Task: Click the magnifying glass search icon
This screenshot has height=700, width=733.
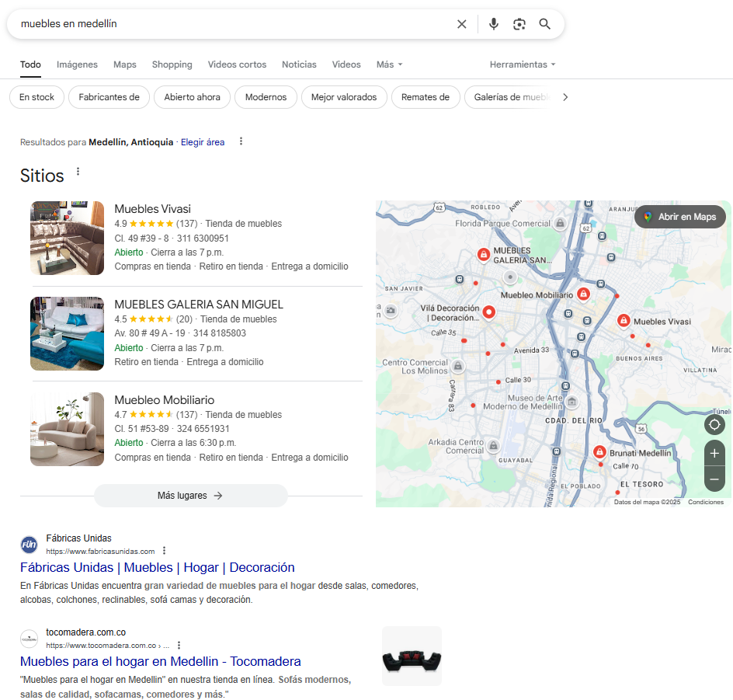Action: [x=545, y=24]
